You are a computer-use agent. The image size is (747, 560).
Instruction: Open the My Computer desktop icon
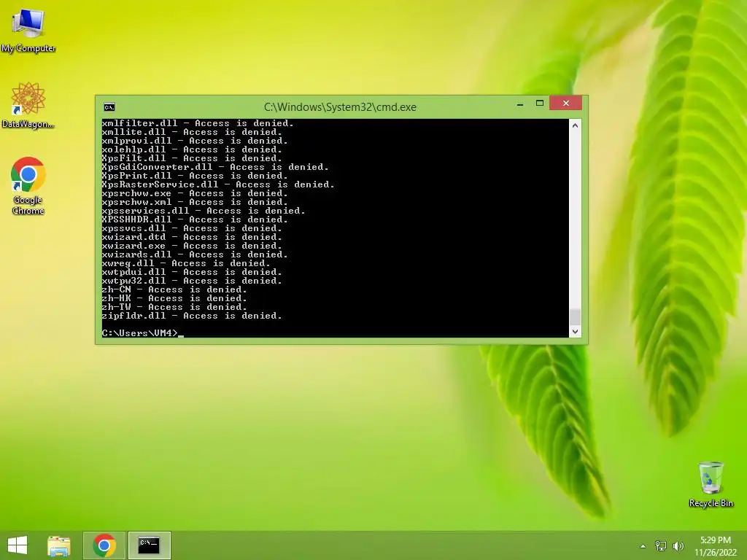click(28, 30)
